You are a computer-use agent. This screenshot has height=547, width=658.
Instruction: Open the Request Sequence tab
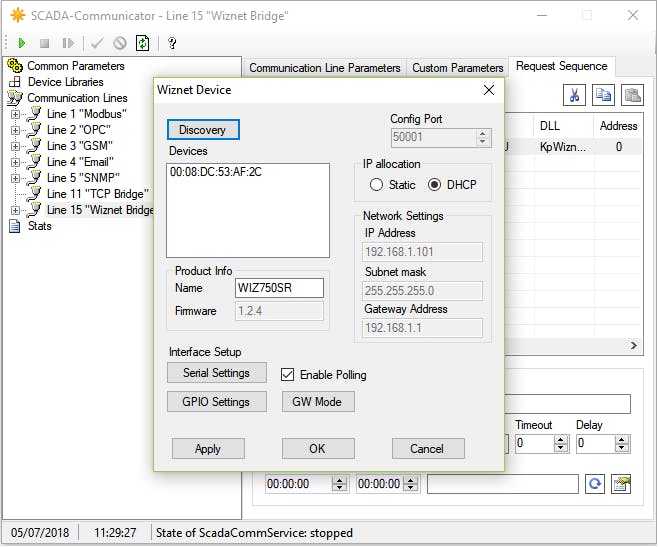(561, 66)
